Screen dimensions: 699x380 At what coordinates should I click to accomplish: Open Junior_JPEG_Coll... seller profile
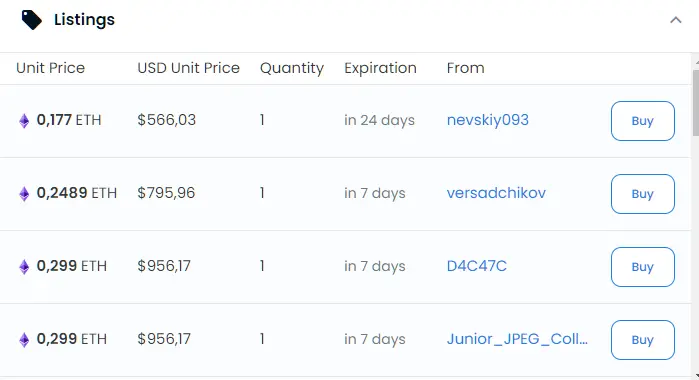517,339
